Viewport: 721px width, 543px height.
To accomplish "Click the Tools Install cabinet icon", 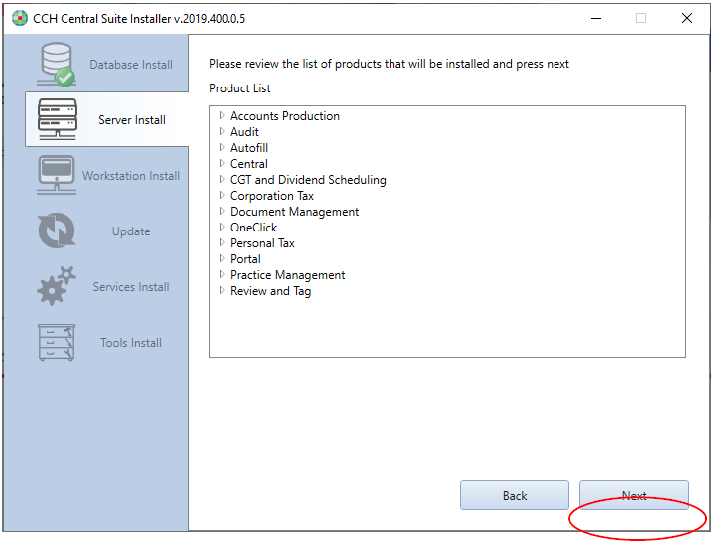I will pyautogui.click(x=56, y=343).
